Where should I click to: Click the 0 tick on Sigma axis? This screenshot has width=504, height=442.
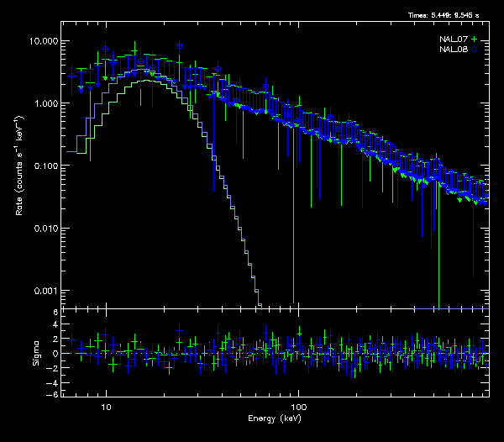point(56,354)
